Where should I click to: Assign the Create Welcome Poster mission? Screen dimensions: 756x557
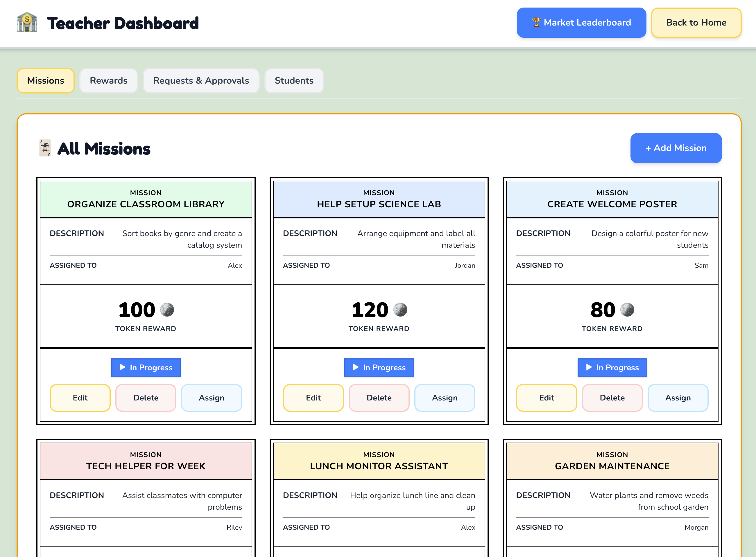[678, 398]
